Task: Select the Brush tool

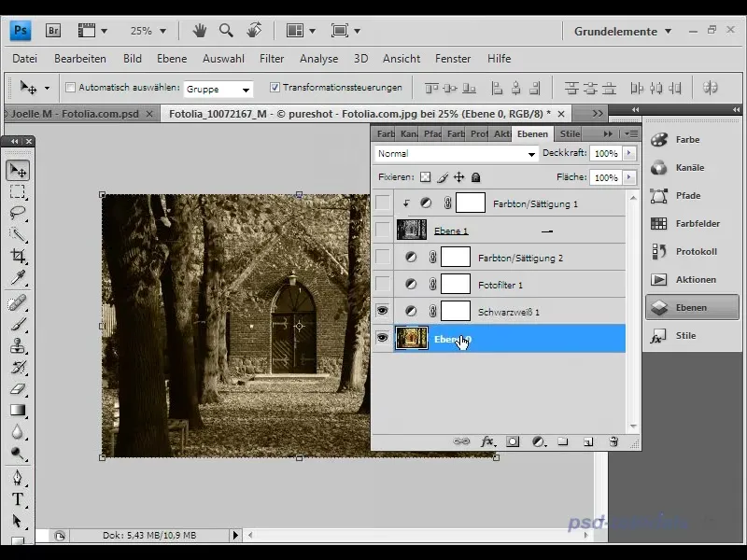Action: pos(18,324)
